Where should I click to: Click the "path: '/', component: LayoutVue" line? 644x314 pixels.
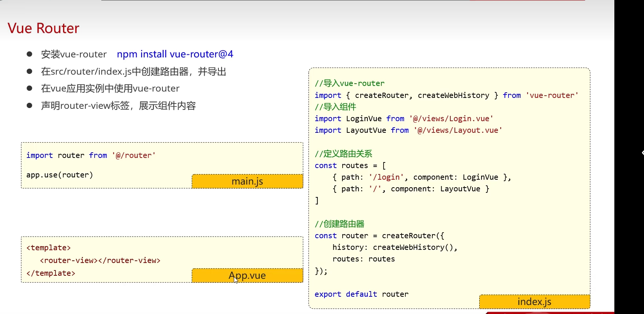point(411,189)
